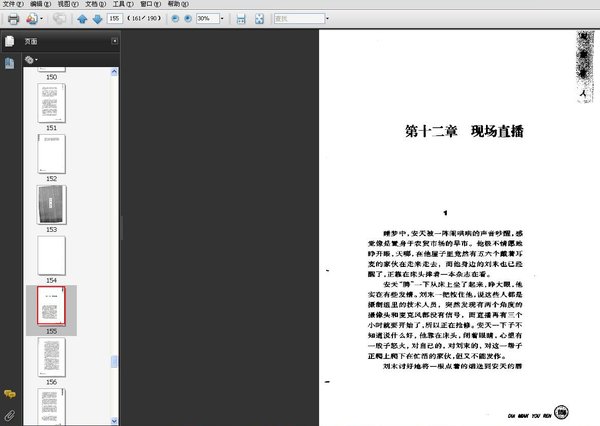Open the 帮助 menu

(178, 4)
